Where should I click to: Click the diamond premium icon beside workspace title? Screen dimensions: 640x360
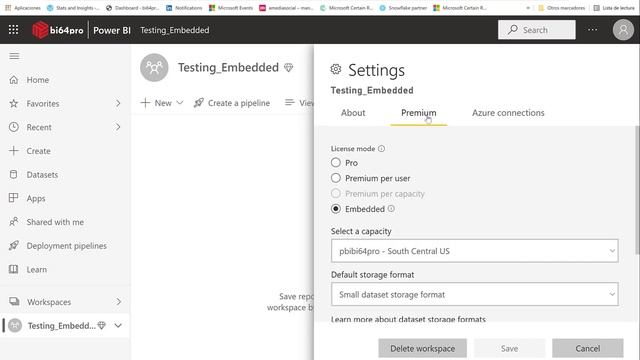pos(289,67)
